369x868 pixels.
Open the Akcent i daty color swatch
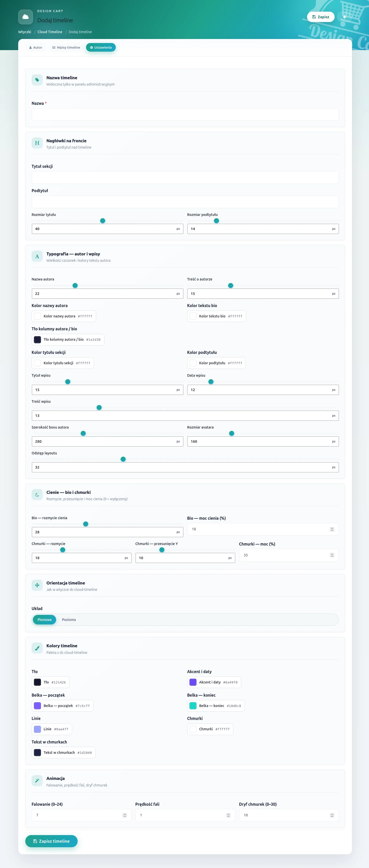click(x=193, y=682)
